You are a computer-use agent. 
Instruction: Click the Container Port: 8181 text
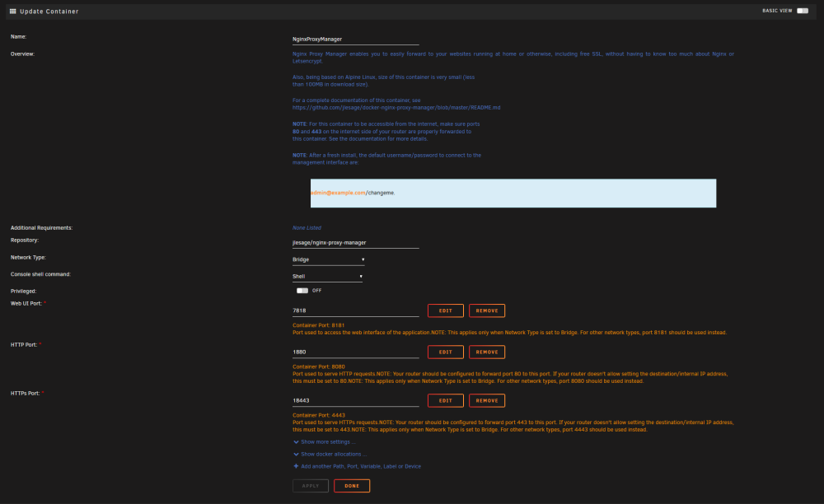coord(318,325)
